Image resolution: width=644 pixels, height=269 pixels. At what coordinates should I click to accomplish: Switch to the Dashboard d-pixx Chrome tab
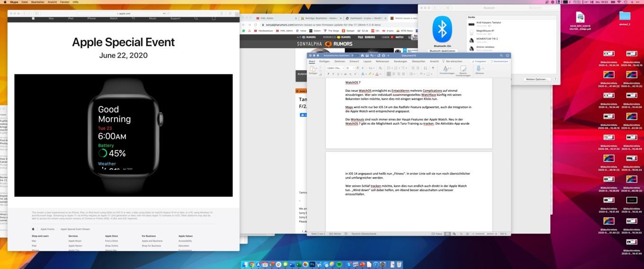click(x=366, y=18)
